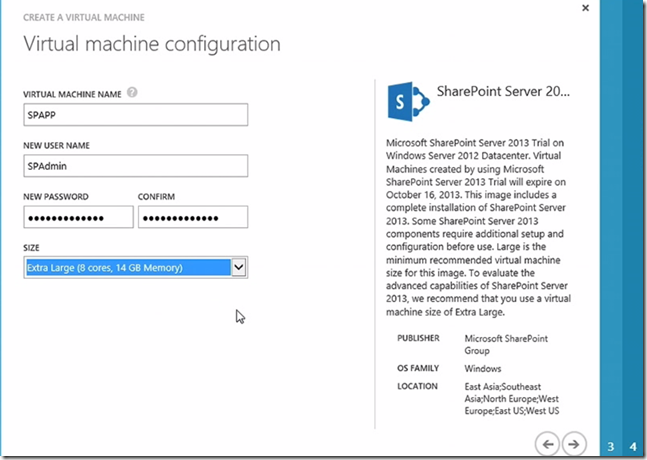
Task: Focus the Virtual Machine Name field with SPAPP
Action: (x=136, y=115)
